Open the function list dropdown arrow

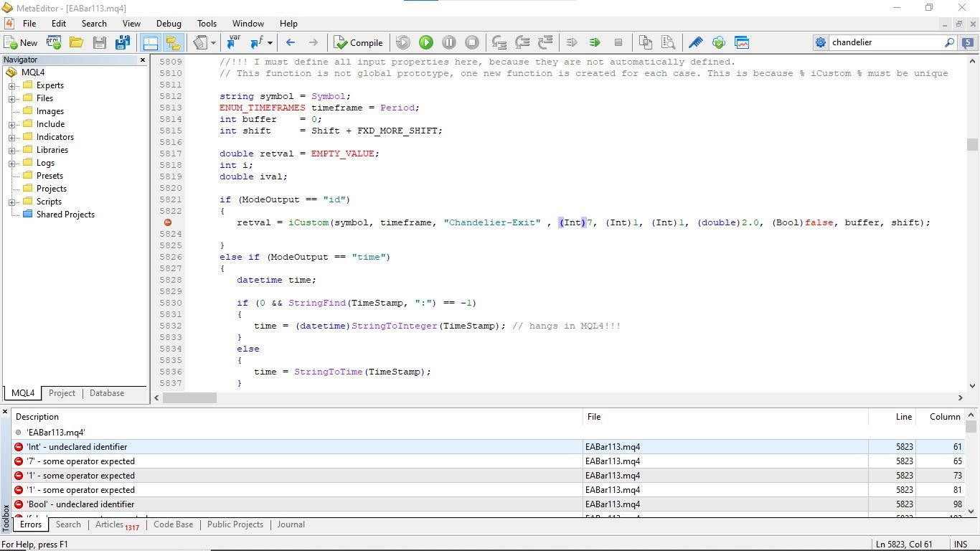tap(270, 42)
